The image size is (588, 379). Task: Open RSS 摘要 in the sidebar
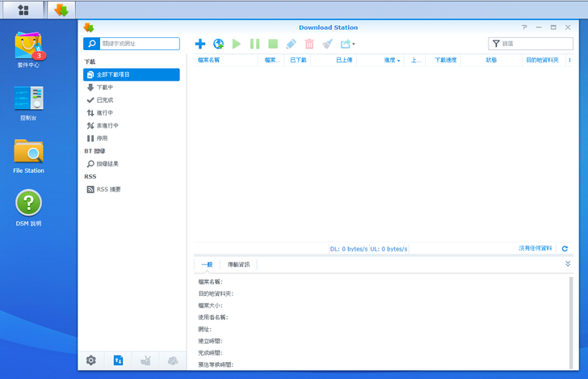[x=109, y=189]
